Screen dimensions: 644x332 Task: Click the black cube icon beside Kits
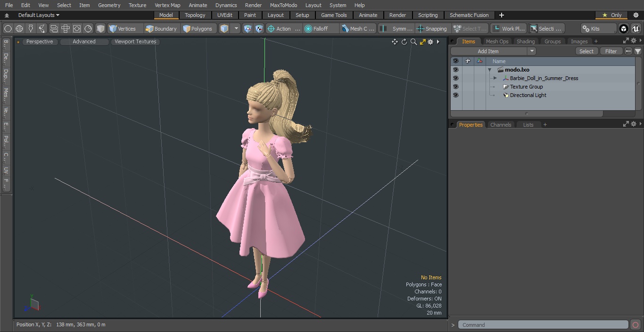[624, 29]
